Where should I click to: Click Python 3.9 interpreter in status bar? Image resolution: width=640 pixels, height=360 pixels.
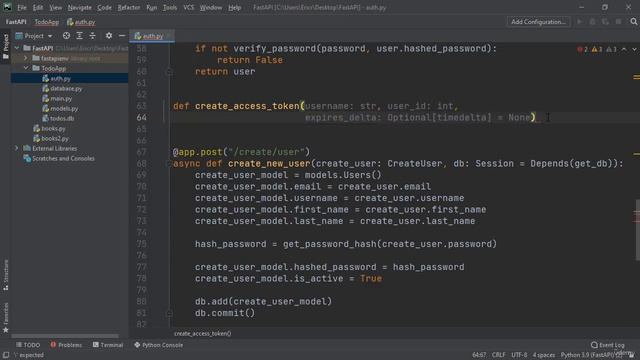pos(591,355)
